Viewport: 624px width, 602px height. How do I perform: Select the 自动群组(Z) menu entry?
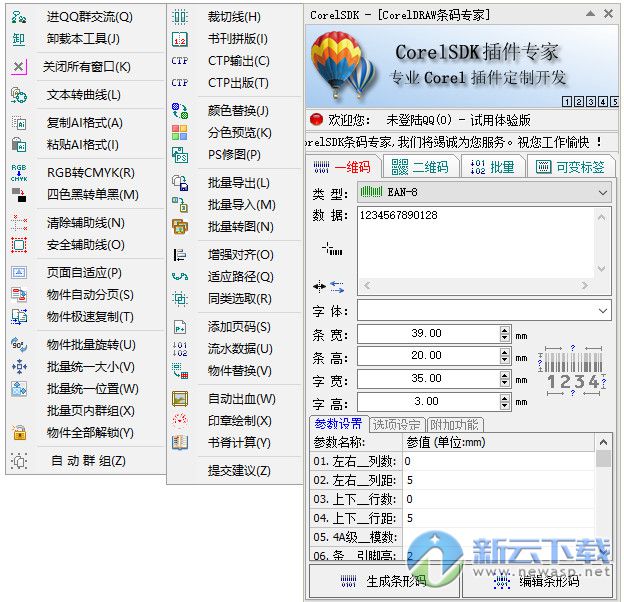tap(86, 461)
